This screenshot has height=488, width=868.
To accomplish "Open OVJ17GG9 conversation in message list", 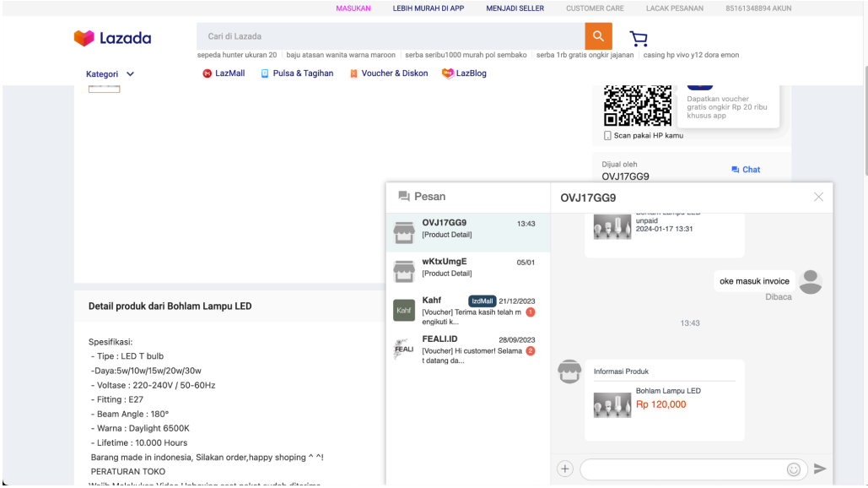I will point(468,233).
